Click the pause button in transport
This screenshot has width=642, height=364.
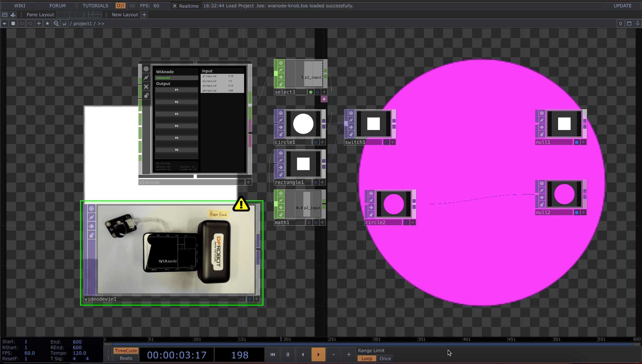[x=288, y=355]
